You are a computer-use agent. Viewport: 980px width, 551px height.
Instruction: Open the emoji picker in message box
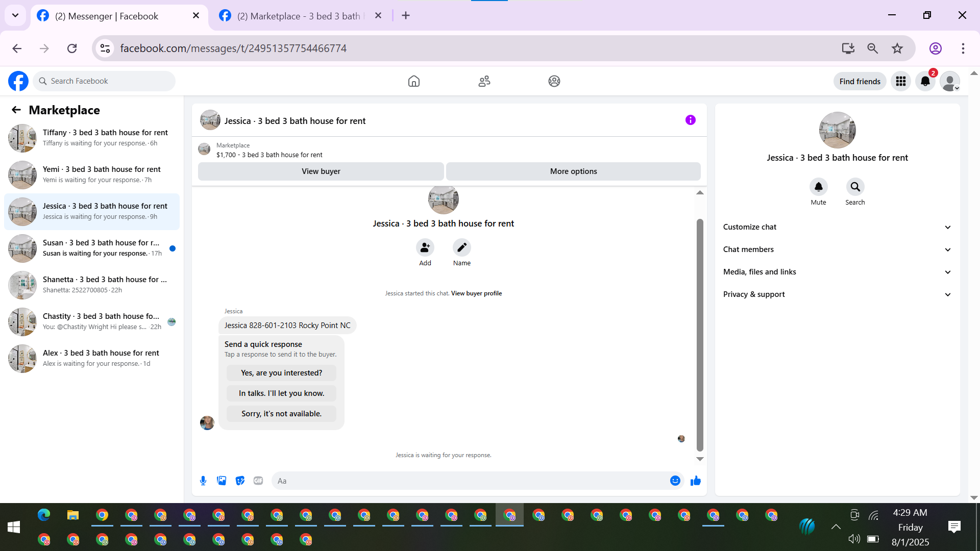[675, 481]
